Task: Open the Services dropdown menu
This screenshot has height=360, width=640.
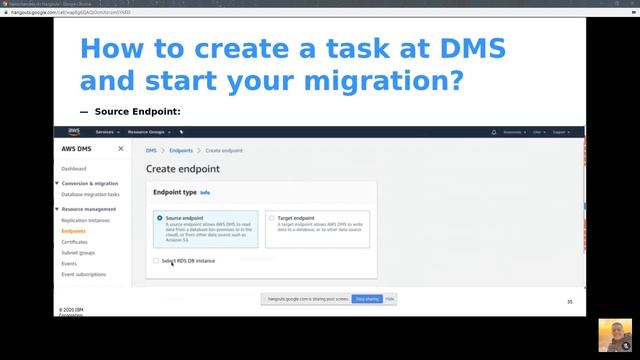Action: 107,132
